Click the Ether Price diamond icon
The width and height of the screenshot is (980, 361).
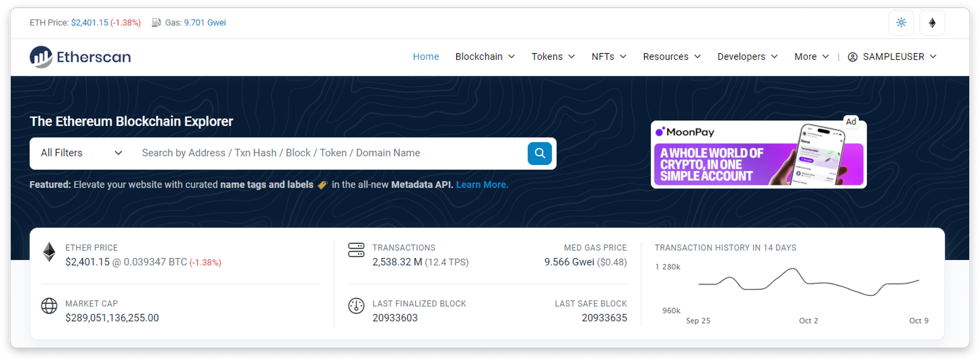[x=49, y=252]
